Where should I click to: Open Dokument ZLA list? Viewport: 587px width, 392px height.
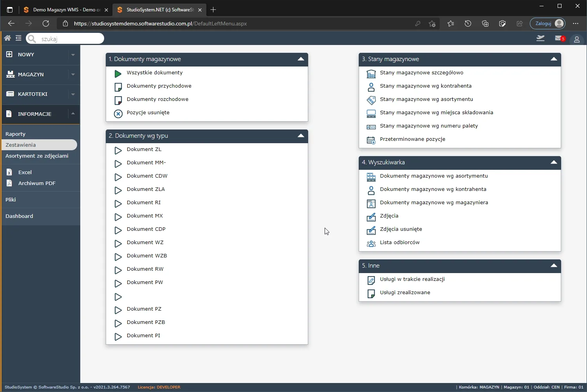click(x=146, y=189)
